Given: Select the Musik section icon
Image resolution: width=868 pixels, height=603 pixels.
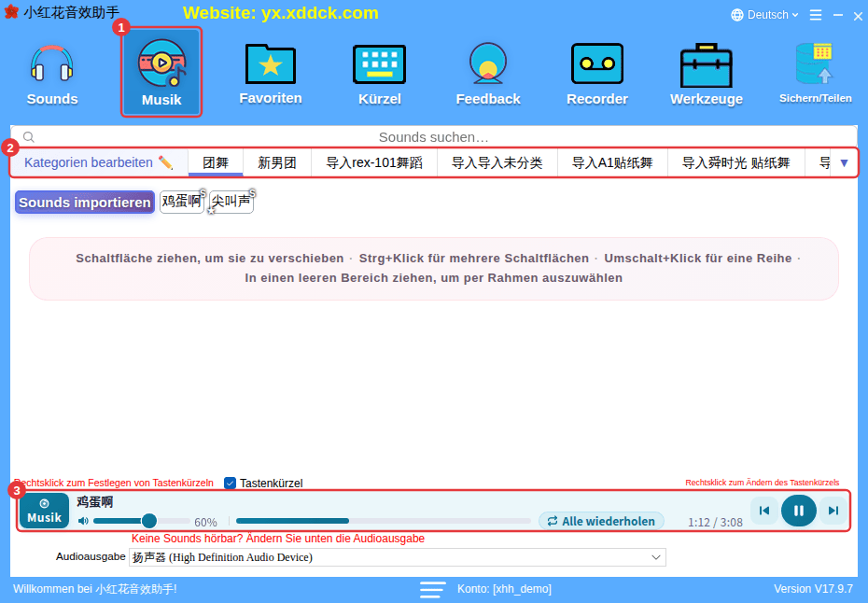Looking at the screenshot, I should pos(161,72).
